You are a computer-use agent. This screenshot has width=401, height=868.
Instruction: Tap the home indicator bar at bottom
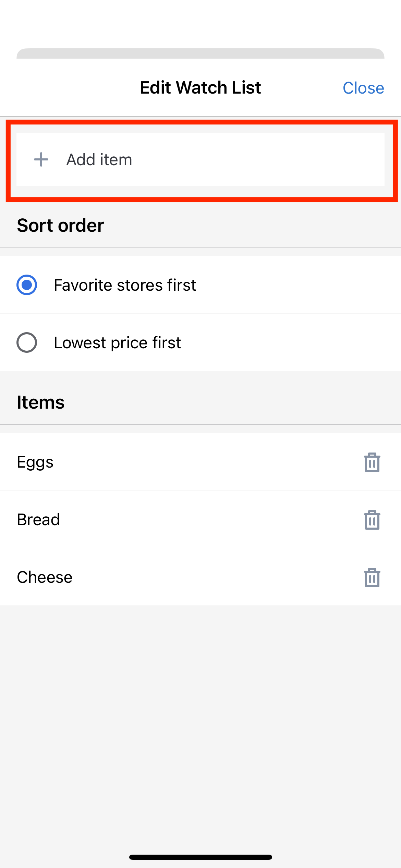(x=200, y=857)
